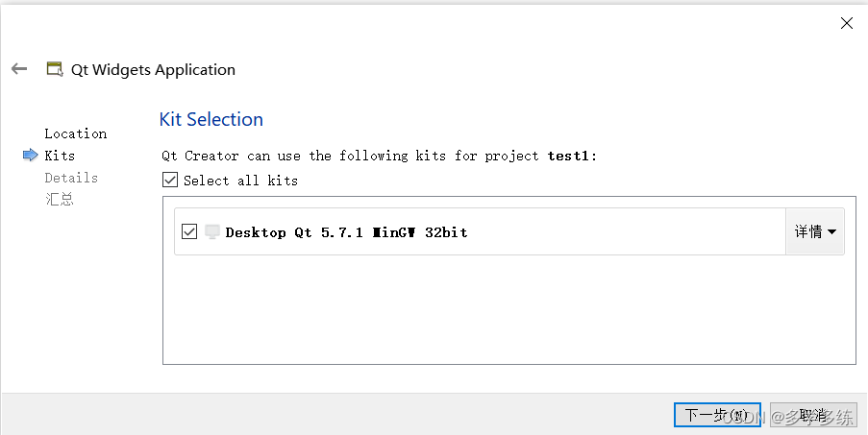This screenshot has height=435, width=868.
Task: Click the empty area of the kit list
Action: pyautogui.click(x=509, y=309)
